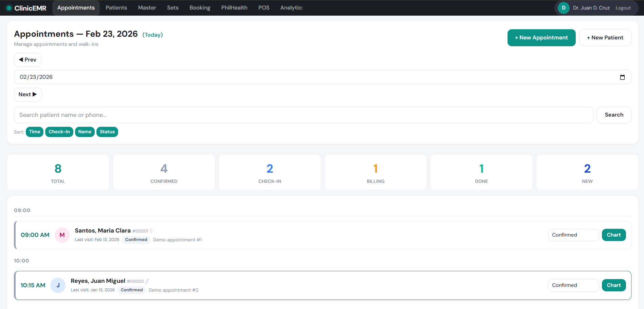644x309 pixels.
Task: Click Juan Miguel Reyes' avatar badge
Action: click(x=58, y=285)
